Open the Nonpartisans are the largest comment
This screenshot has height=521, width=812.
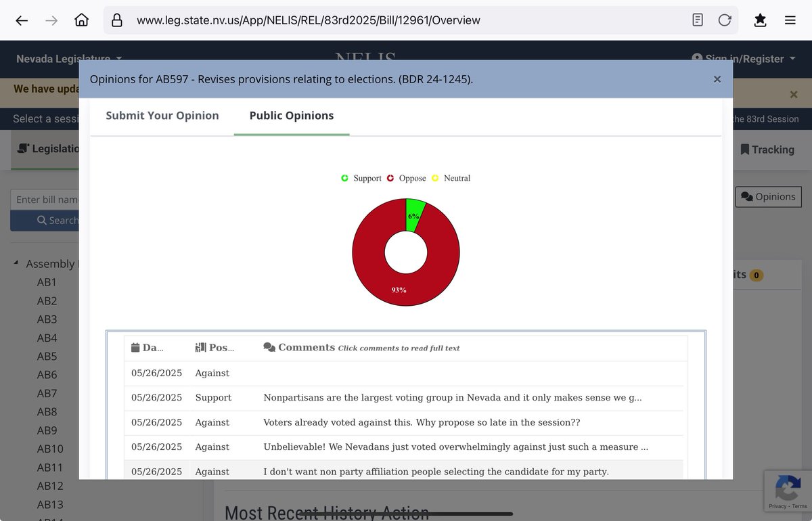point(453,398)
